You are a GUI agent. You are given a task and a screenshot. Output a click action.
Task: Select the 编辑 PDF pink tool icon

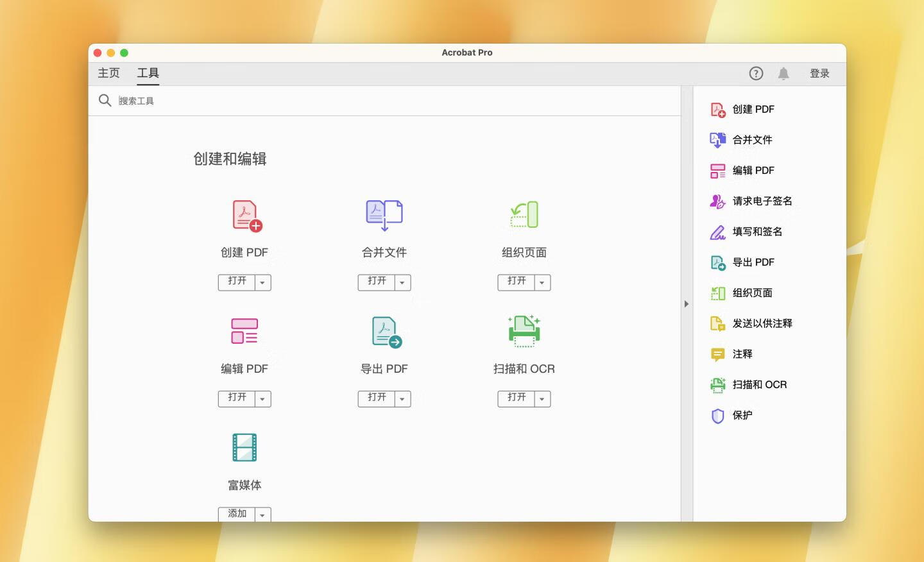tap(244, 331)
